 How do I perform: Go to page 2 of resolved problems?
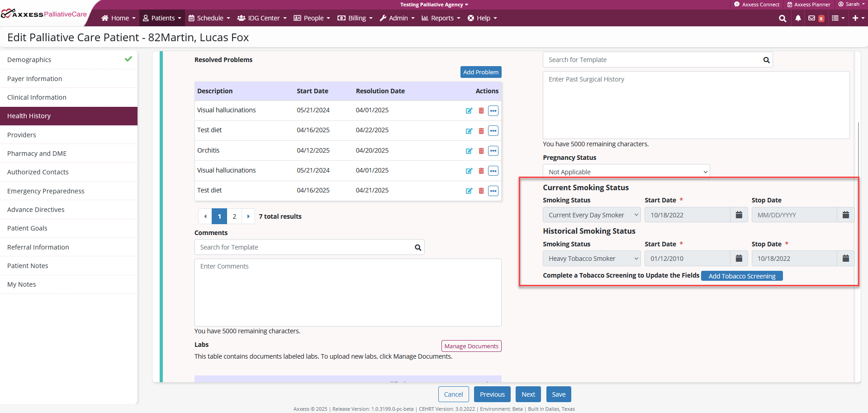pyautogui.click(x=234, y=216)
